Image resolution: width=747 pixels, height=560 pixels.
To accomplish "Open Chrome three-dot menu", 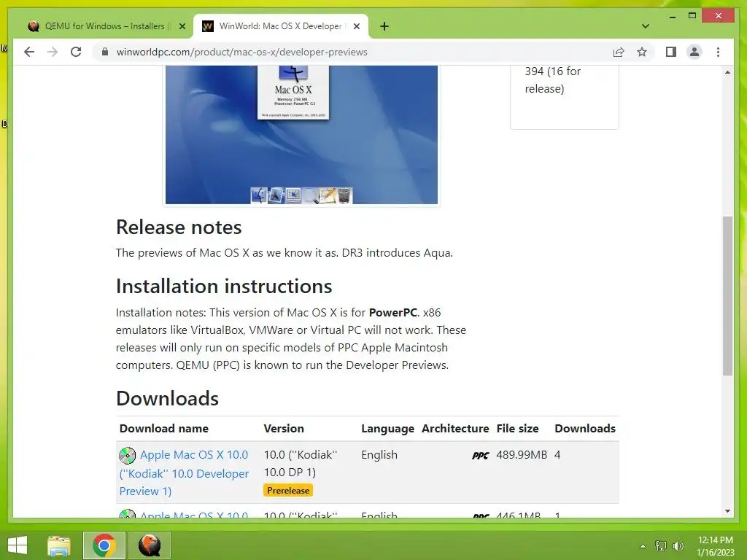I will tap(718, 52).
